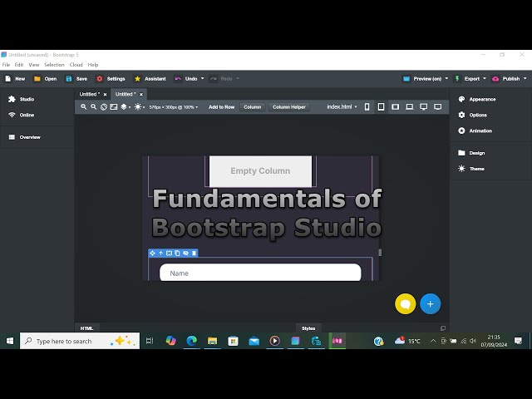Click the envelope-style icon on the component bar
This screenshot has width=532, height=399.
[x=169, y=253]
